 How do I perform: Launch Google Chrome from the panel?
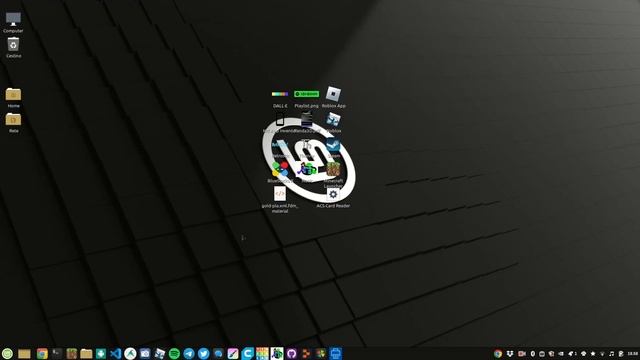(42, 353)
